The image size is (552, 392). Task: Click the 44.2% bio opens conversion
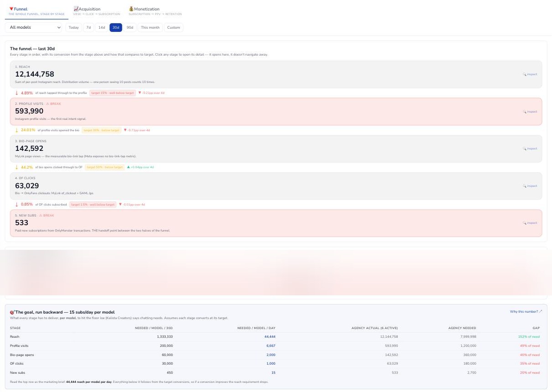click(27, 167)
